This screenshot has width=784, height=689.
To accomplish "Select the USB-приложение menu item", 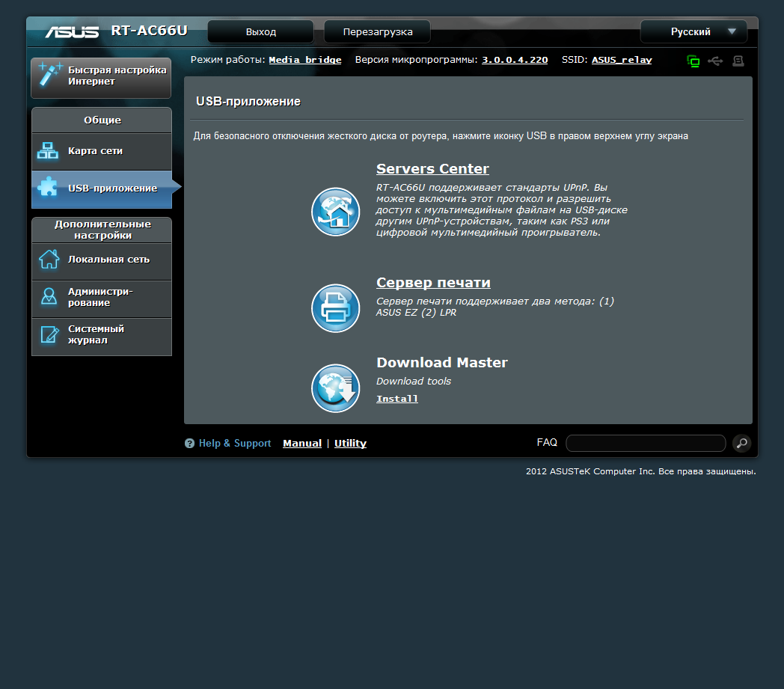I will click(x=102, y=189).
